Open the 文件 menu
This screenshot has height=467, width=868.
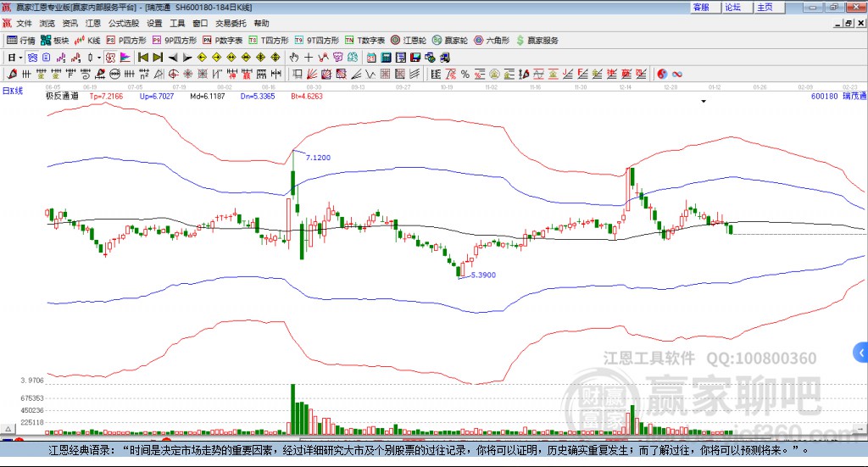24,23
